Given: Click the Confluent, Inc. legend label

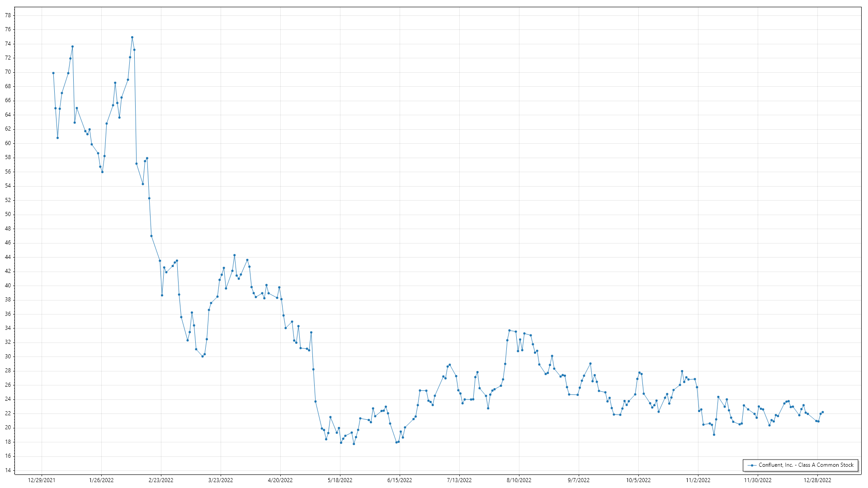Looking at the screenshot, I should click(806, 465).
